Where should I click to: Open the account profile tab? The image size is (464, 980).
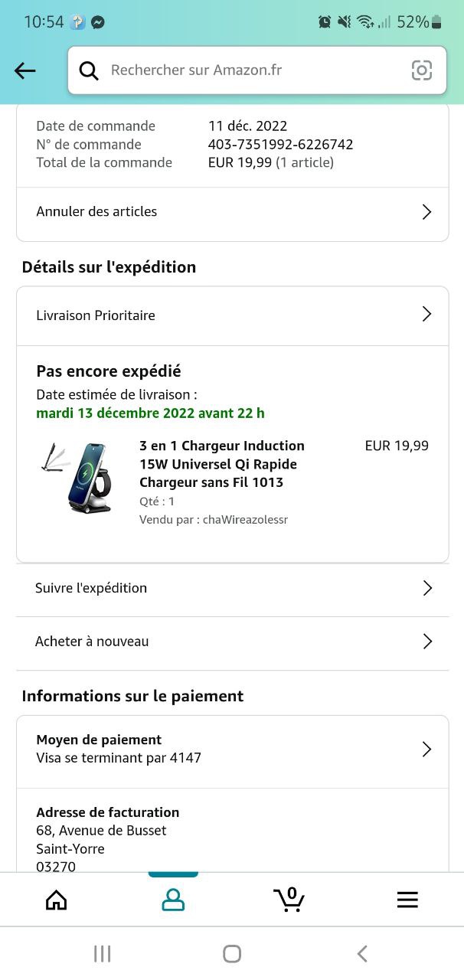coord(173,900)
